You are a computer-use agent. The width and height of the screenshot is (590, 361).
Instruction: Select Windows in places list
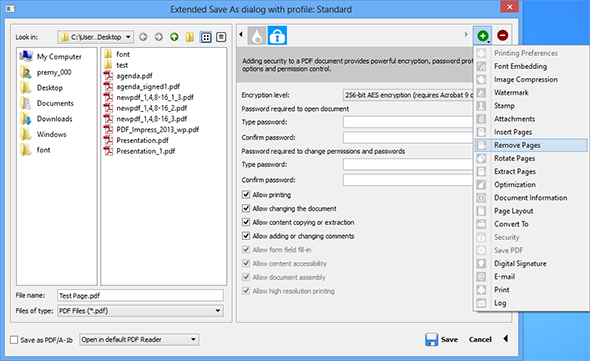43,134
